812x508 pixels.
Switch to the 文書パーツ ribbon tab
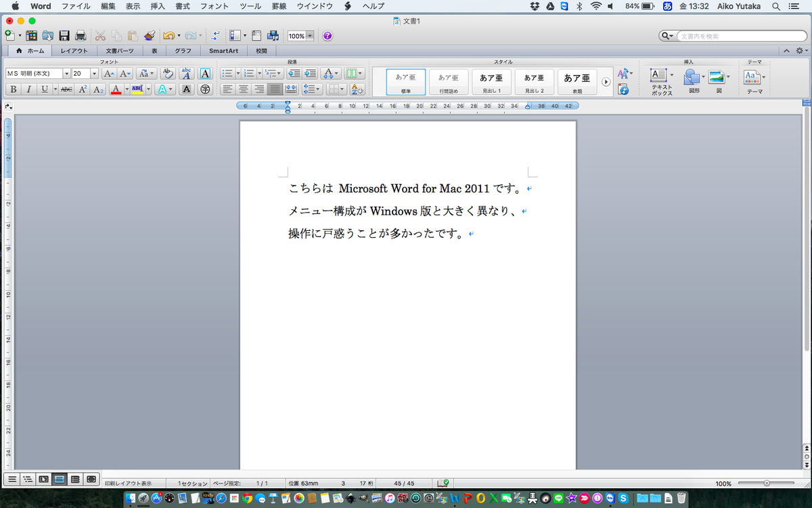[120, 51]
